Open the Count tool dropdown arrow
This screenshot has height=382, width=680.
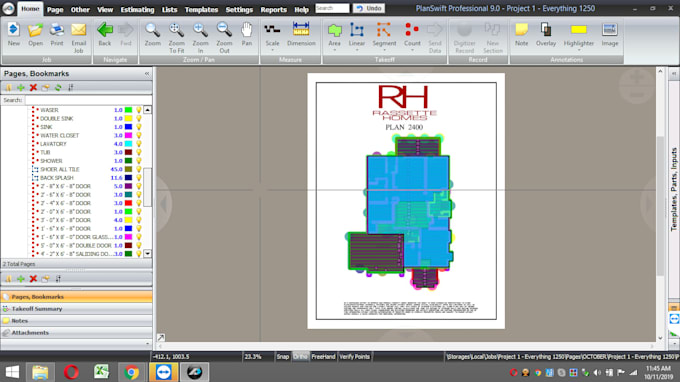pyautogui.click(x=412, y=50)
